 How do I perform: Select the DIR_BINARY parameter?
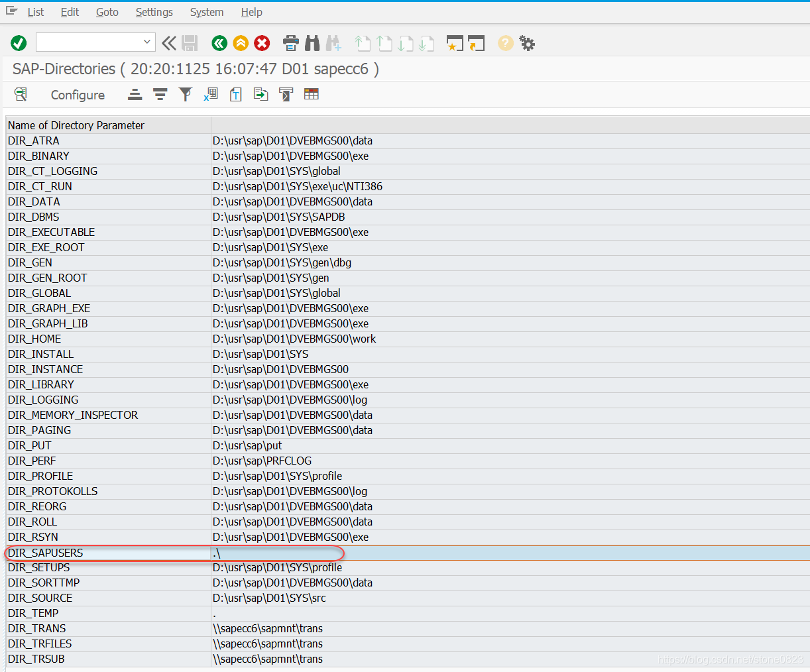pos(38,156)
